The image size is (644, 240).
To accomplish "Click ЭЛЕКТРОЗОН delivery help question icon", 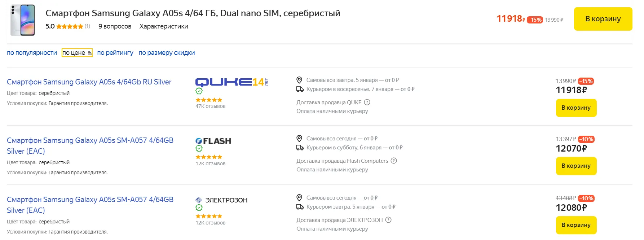I will (388, 220).
